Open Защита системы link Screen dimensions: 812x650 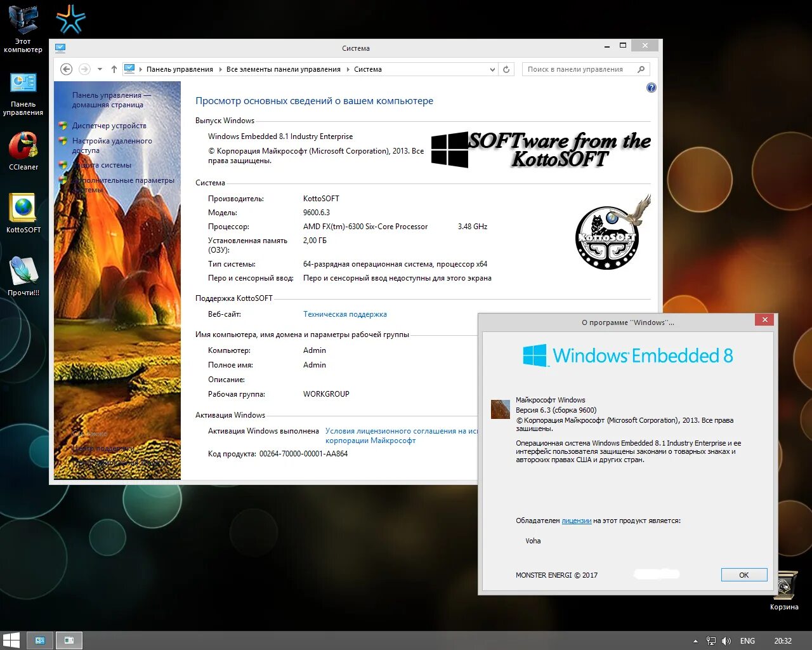tap(101, 165)
